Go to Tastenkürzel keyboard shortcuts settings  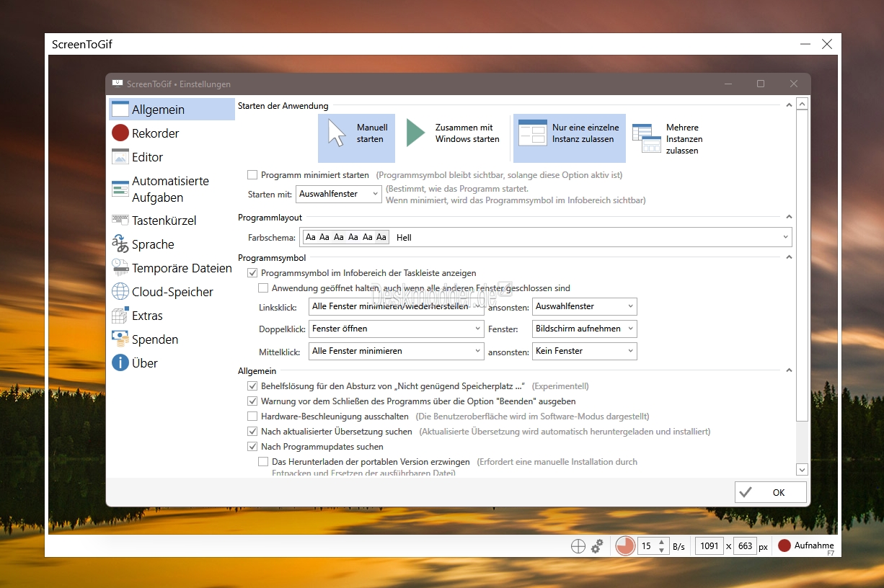[x=172, y=220]
